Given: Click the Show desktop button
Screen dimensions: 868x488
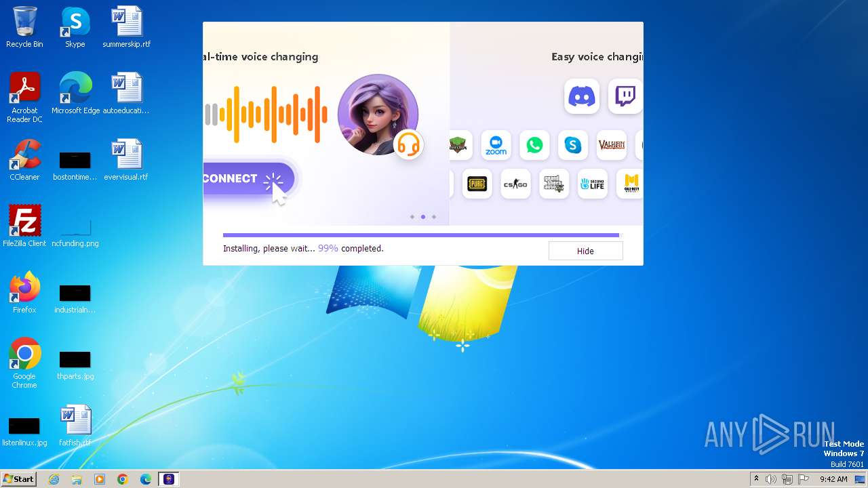Looking at the screenshot, I should (x=861, y=479).
